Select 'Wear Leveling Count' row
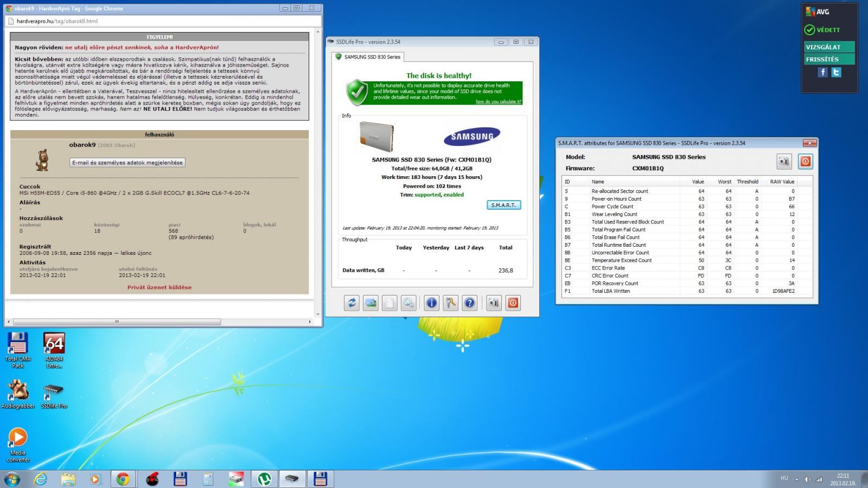 (x=687, y=214)
